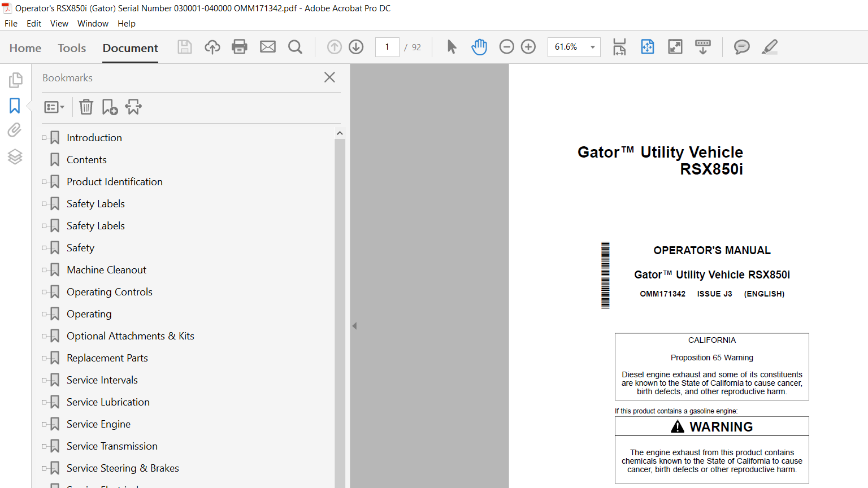Find current bookmark icon
Screen dimensions: 868x488
click(x=133, y=107)
